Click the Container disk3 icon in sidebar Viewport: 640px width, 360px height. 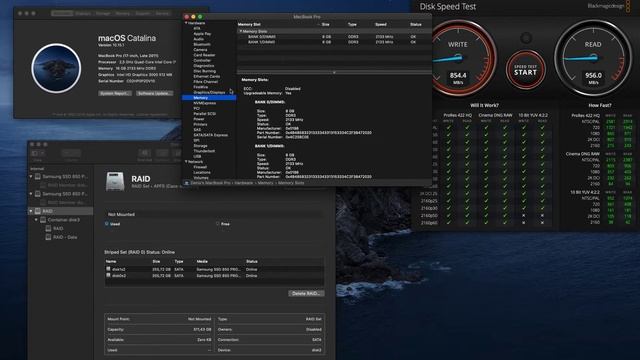[x=43, y=220]
